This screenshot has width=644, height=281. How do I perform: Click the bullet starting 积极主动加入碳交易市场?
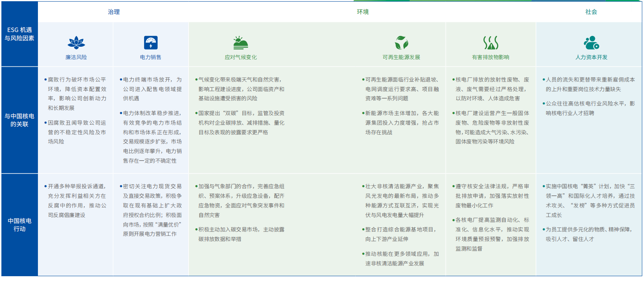[x=240, y=234]
